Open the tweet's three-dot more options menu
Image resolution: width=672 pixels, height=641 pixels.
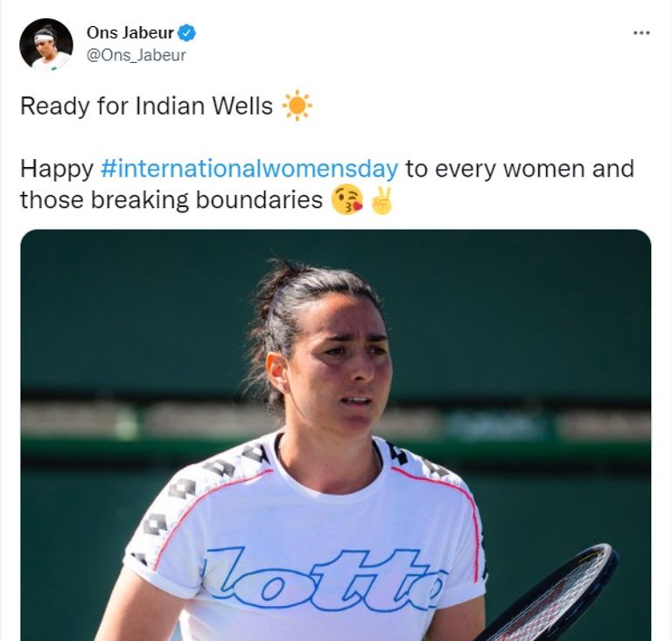[641, 32]
